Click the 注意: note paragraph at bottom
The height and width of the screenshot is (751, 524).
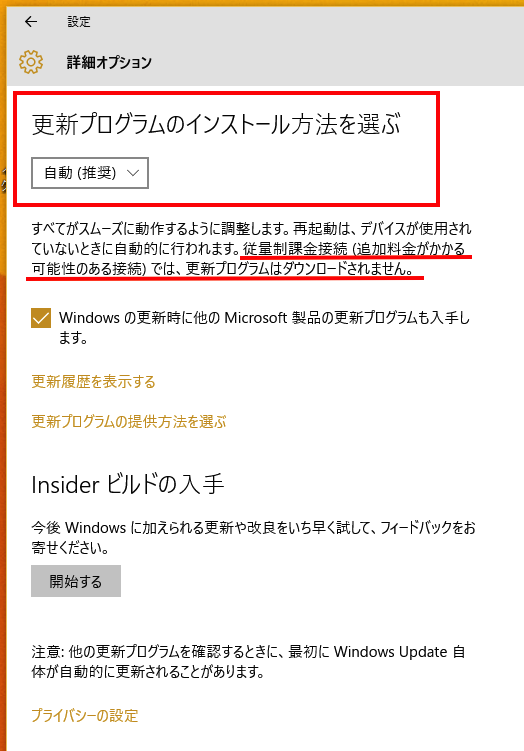tap(249, 661)
